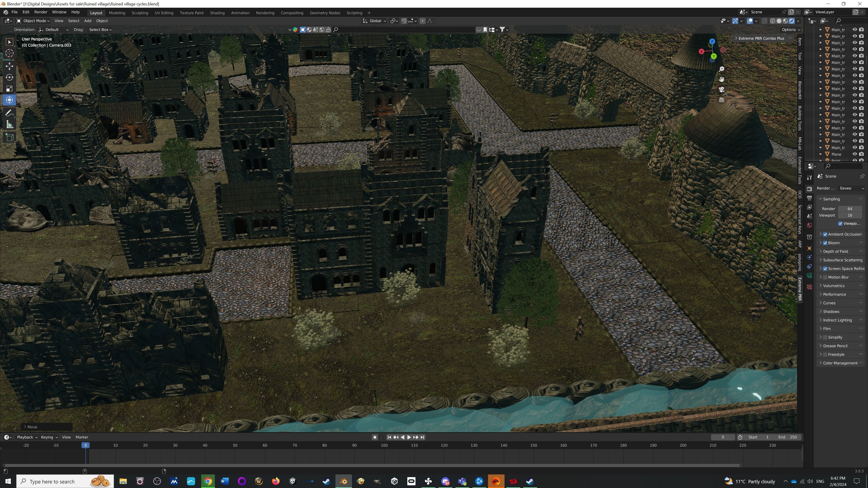
Task: Enable Simplify checkbox
Action: tap(825, 337)
